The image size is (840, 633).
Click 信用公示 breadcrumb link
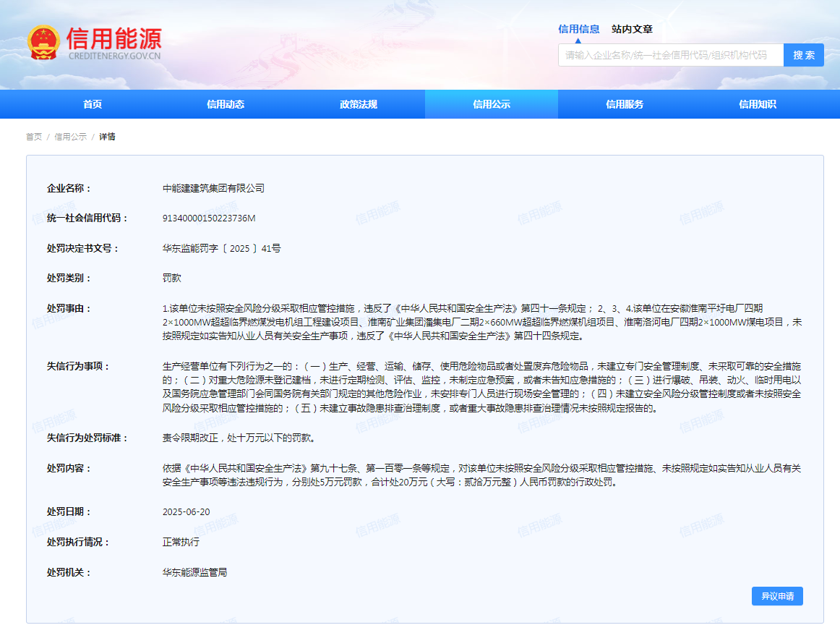pos(71,137)
